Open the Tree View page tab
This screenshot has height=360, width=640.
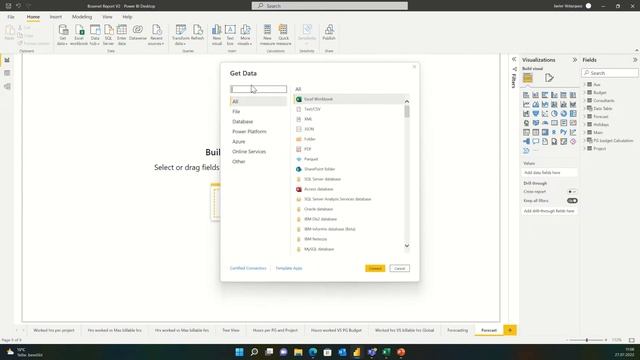(231, 330)
